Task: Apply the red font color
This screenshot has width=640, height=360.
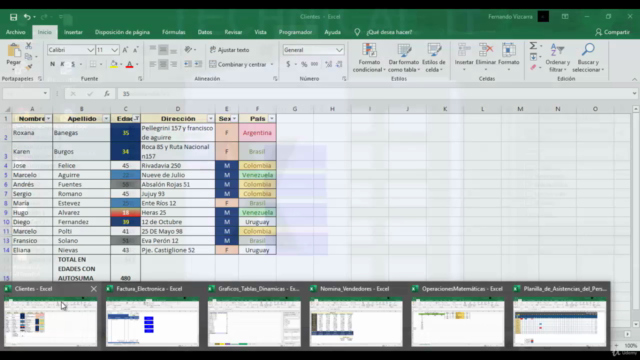Action: [129, 64]
